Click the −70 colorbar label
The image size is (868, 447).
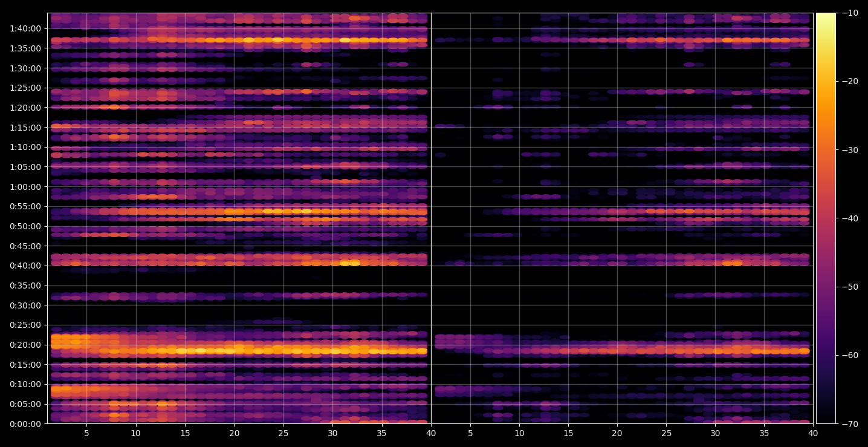pyautogui.click(x=849, y=423)
